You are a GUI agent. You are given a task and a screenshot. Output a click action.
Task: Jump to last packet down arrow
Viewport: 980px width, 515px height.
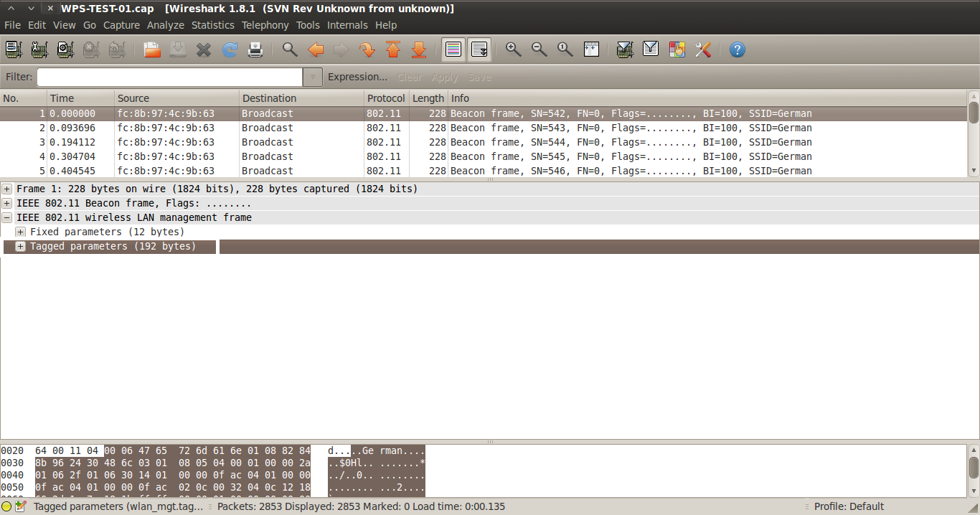click(x=419, y=49)
